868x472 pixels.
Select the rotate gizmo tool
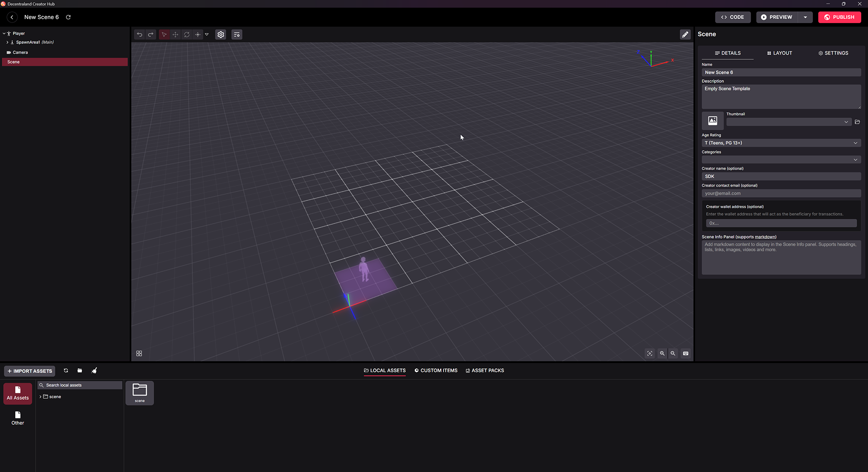(x=187, y=34)
